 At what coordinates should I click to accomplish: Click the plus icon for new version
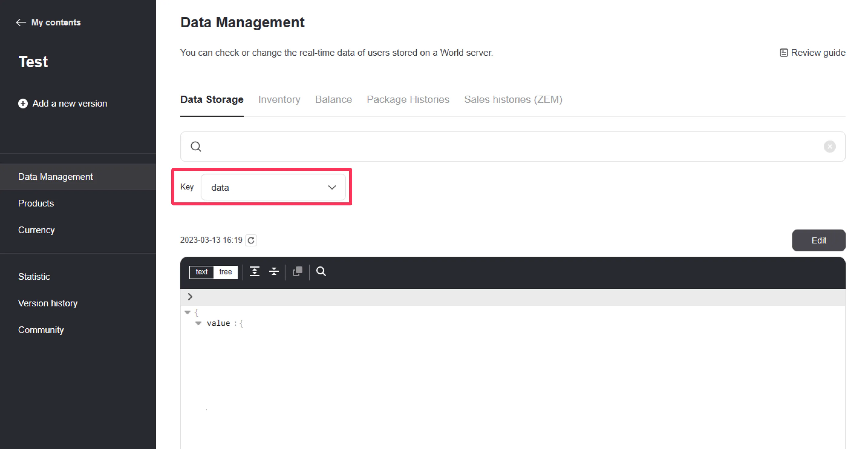point(23,104)
